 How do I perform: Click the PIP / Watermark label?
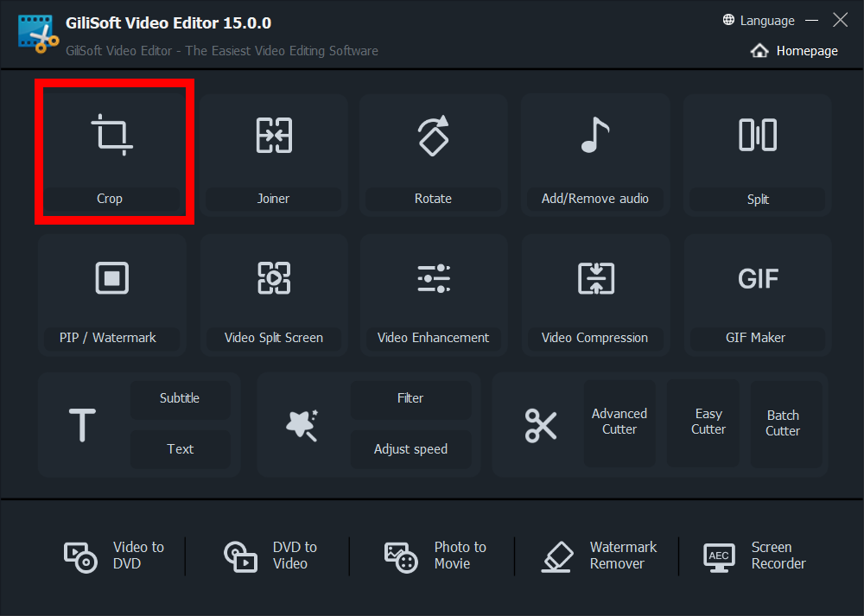pos(108,338)
